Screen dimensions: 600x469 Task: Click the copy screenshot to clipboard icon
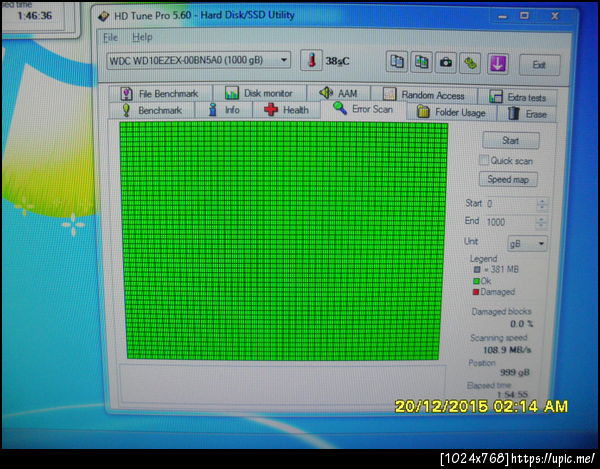421,62
